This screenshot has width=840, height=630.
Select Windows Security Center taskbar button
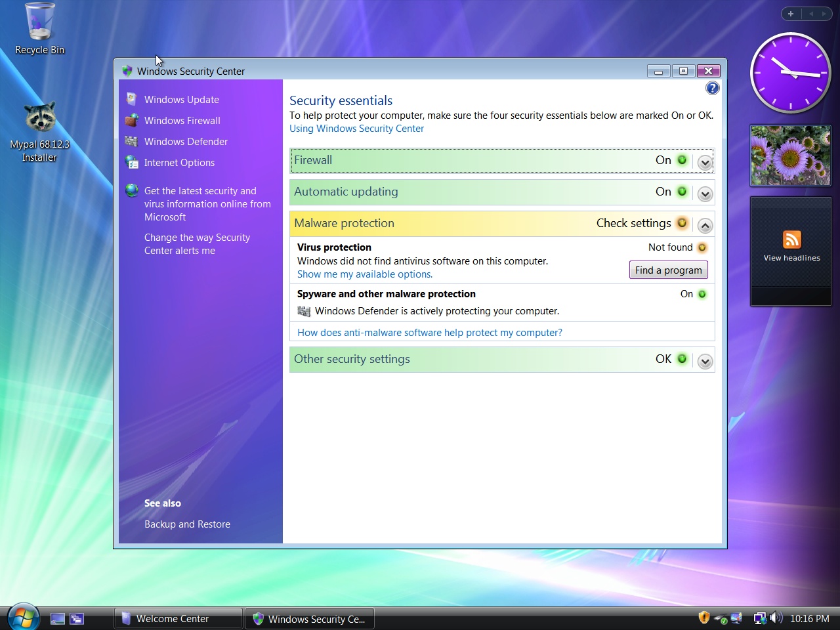[x=309, y=618]
